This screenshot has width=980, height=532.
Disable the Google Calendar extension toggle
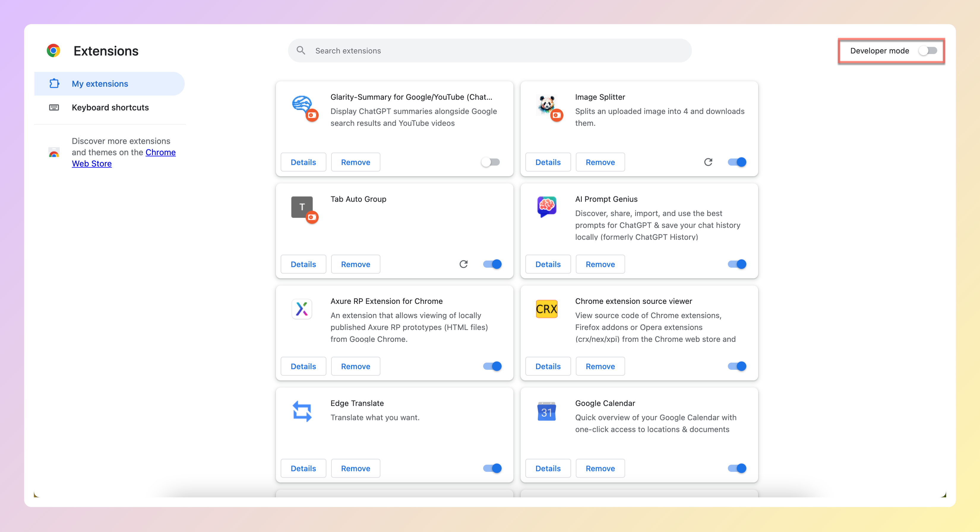(x=737, y=468)
